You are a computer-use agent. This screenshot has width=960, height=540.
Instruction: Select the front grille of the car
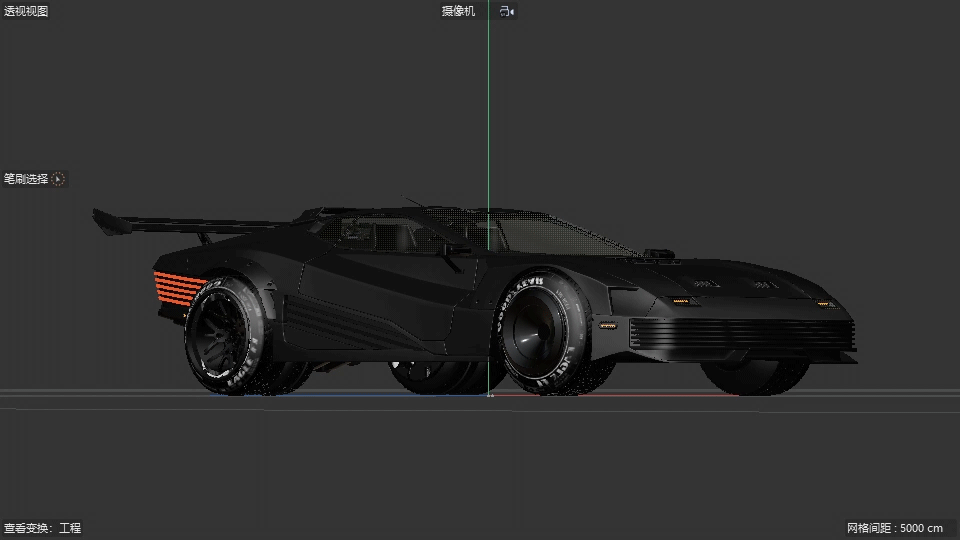[741, 334]
